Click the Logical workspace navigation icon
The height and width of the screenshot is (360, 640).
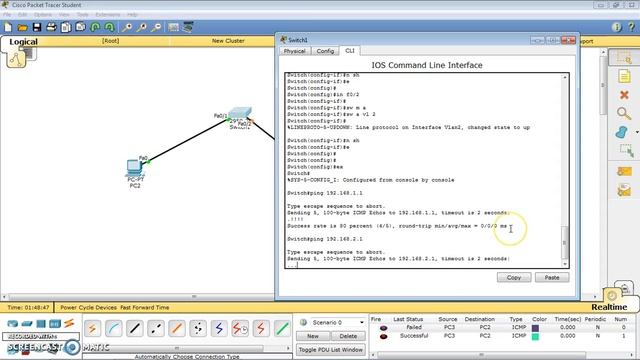click(x=16, y=59)
